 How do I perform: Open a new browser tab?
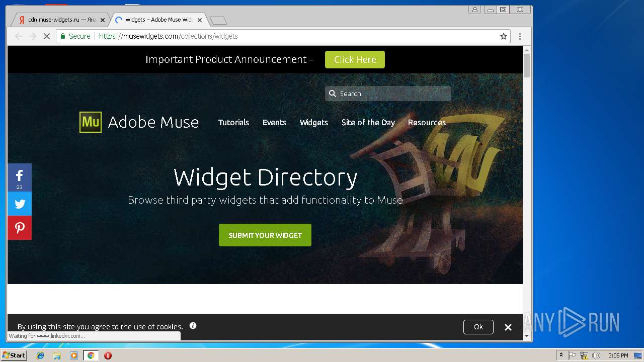tap(218, 21)
